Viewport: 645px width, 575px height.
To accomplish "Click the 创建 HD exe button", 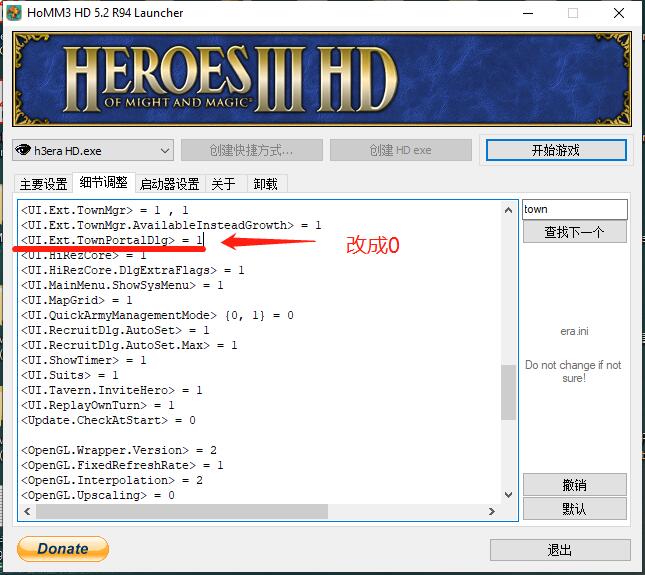I will point(401,150).
